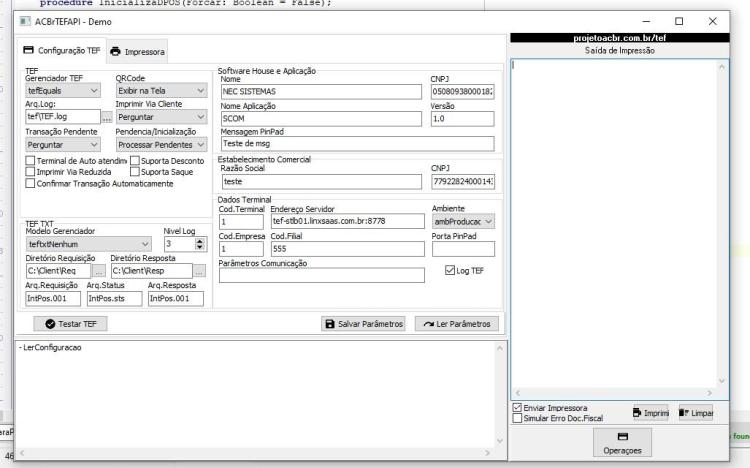Increase the Nivel Log value
The width and height of the screenshot is (750, 468).
coord(200,241)
